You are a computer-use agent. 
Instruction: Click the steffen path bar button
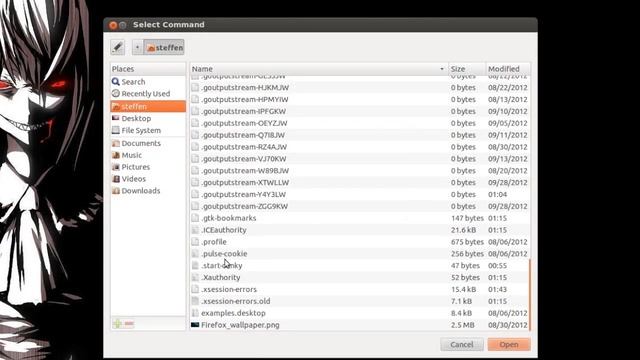[164, 47]
